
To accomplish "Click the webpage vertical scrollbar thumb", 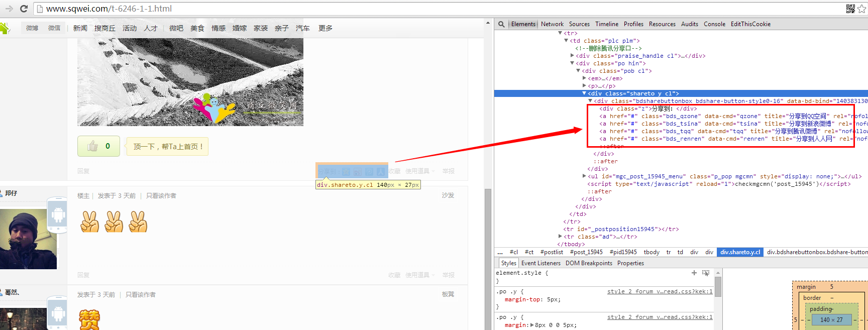I will [x=488, y=259].
